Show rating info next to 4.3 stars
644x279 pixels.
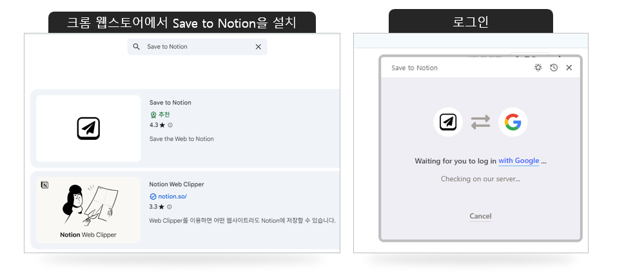tap(170, 125)
